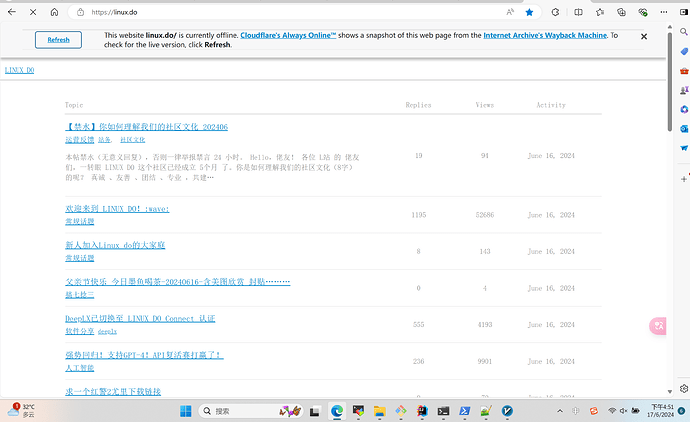690x422 pixels.
Task: Open sidebar settings gear icon
Action: point(684,389)
